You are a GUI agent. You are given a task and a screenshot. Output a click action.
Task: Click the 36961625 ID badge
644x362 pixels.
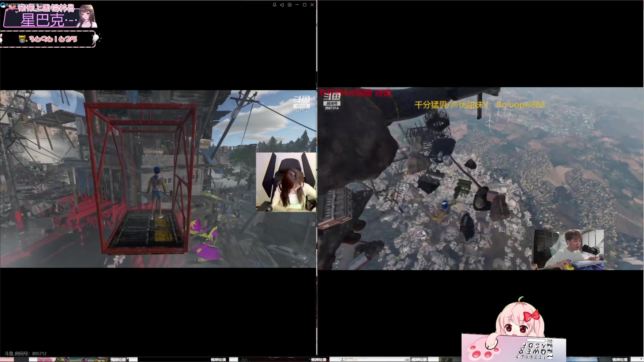point(49,39)
